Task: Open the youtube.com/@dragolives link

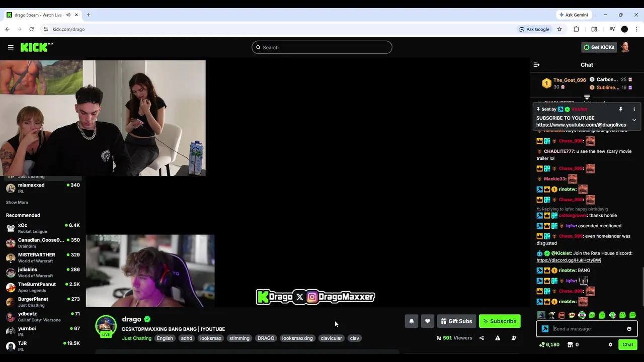Action: click(x=581, y=125)
